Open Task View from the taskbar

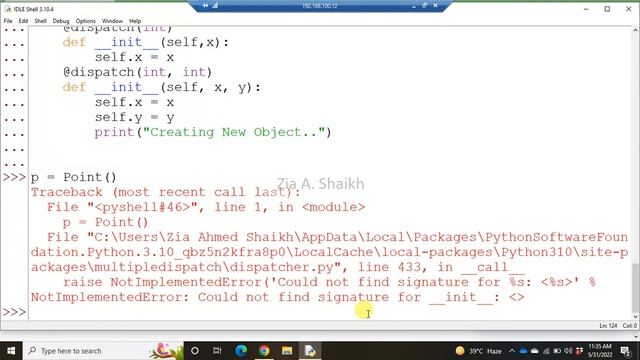point(217,351)
